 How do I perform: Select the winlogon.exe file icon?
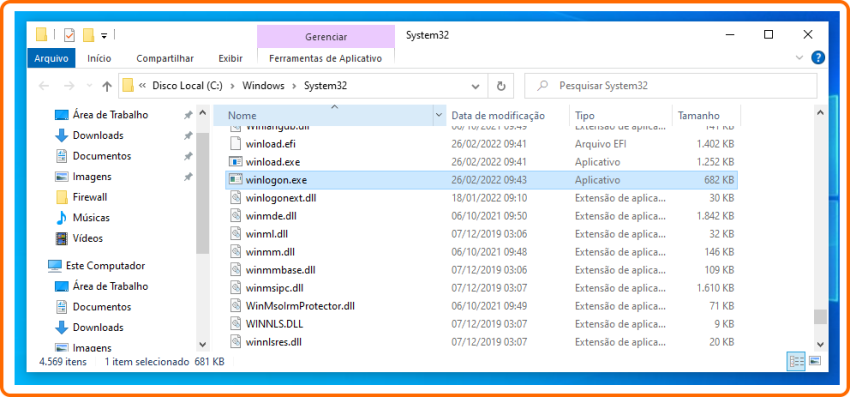click(235, 180)
